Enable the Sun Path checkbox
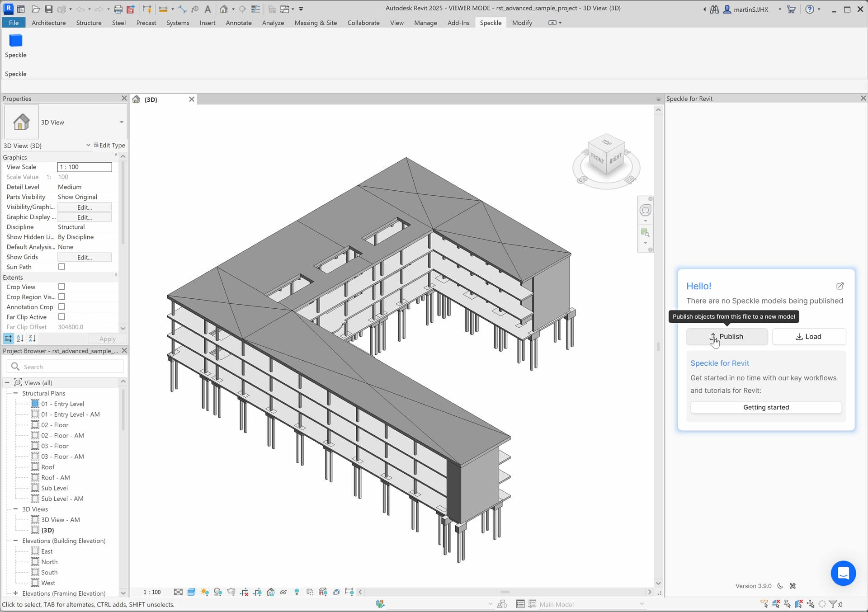868x612 pixels. [62, 267]
